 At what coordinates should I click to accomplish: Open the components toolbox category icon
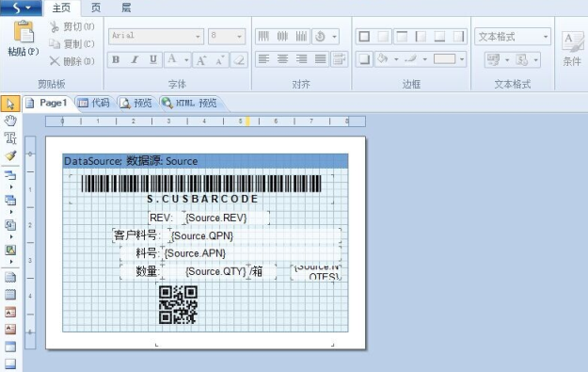click(x=10, y=225)
